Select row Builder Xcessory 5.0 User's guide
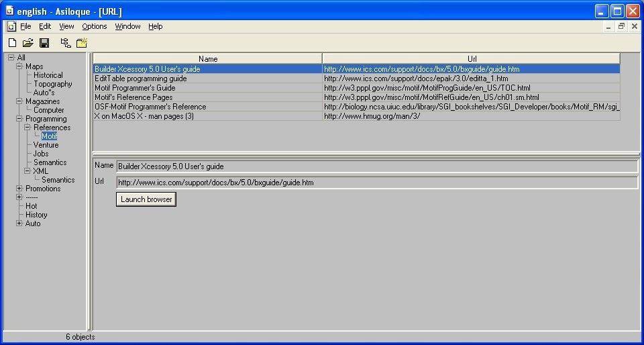The height and width of the screenshot is (345, 644). click(x=356, y=69)
